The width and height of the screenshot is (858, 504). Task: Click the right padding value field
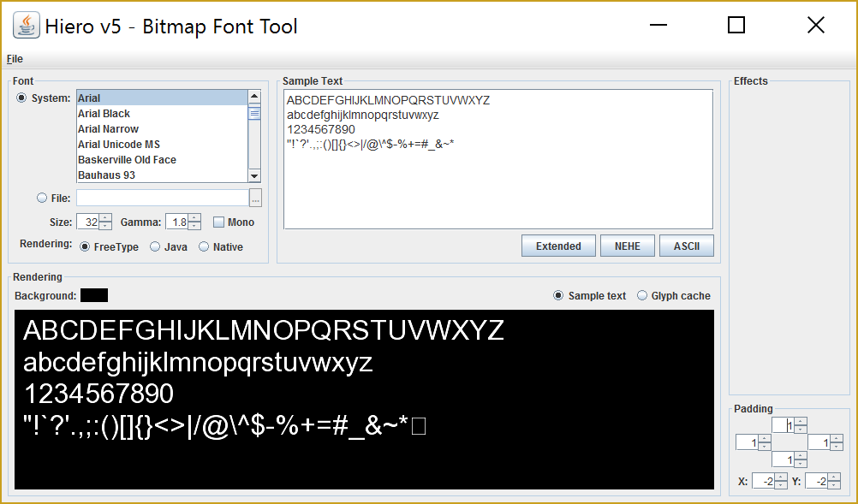tap(819, 442)
